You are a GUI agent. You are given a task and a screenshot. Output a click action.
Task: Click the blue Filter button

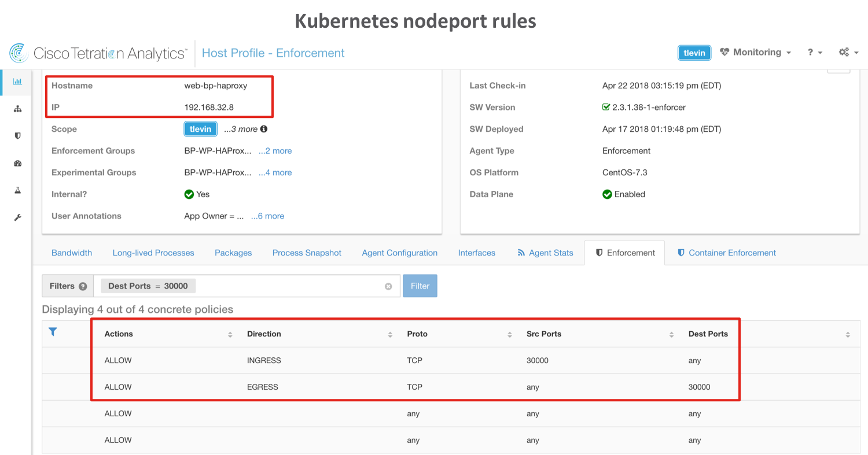420,286
